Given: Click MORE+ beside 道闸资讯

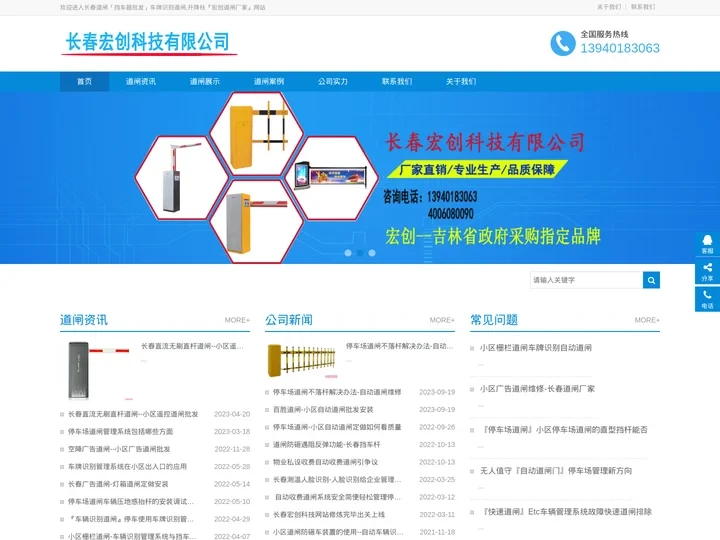Looking at the screenshot, I should (237, 320).
